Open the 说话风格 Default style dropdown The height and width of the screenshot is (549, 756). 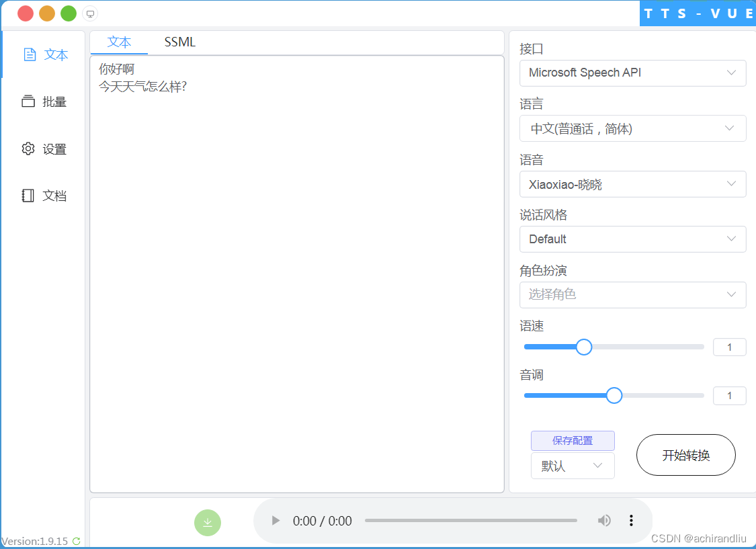[632, 239]
